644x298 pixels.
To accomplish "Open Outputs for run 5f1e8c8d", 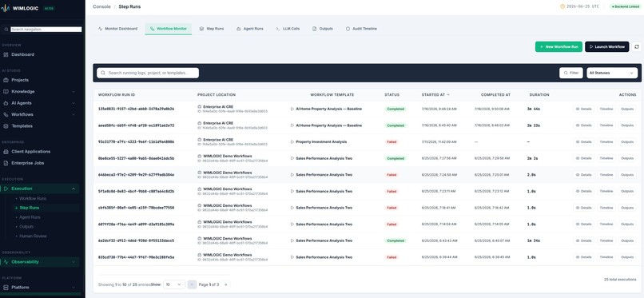I will (x=627, y=191).
